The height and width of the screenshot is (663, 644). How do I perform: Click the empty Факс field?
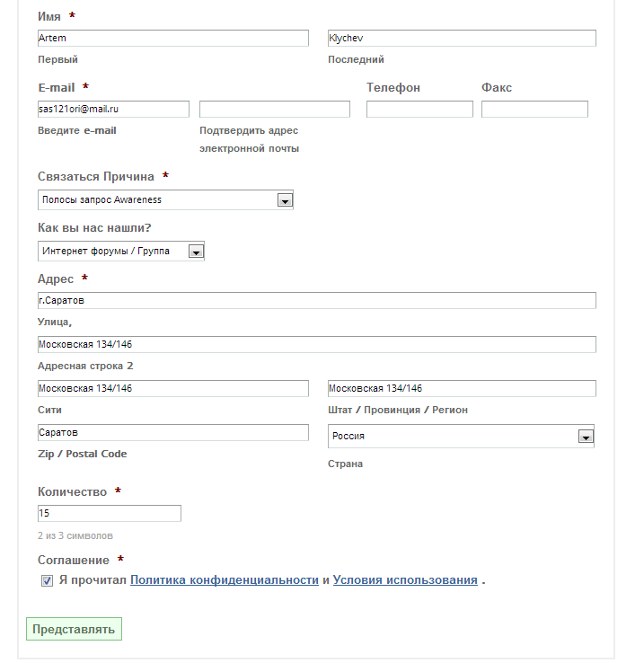pyautogui.click(x=534, y=109)
